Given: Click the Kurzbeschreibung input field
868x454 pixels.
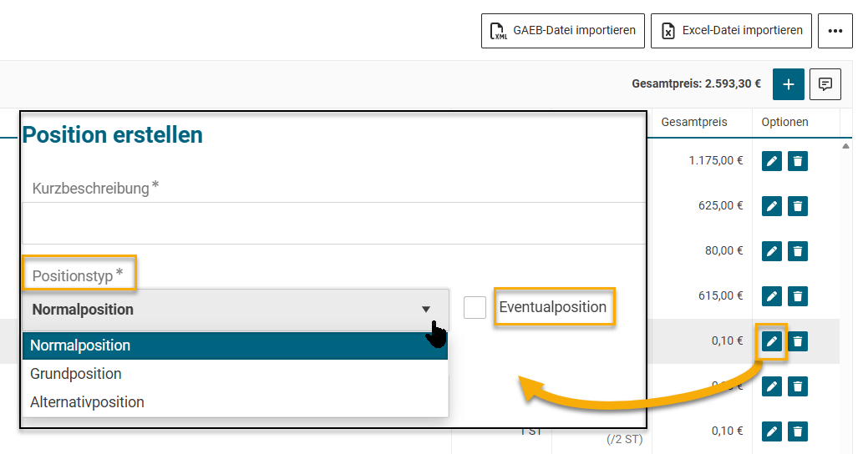Looking at the screenshot, I should 334,223.
